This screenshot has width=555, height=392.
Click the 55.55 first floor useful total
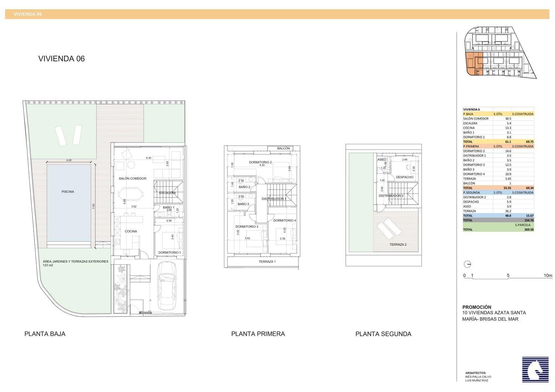507,188
